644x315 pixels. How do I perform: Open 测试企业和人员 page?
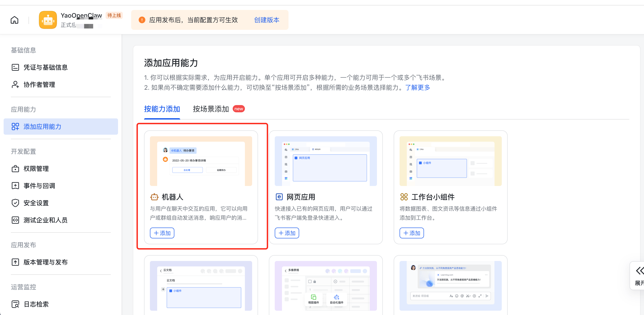click(x=45, y=220)
